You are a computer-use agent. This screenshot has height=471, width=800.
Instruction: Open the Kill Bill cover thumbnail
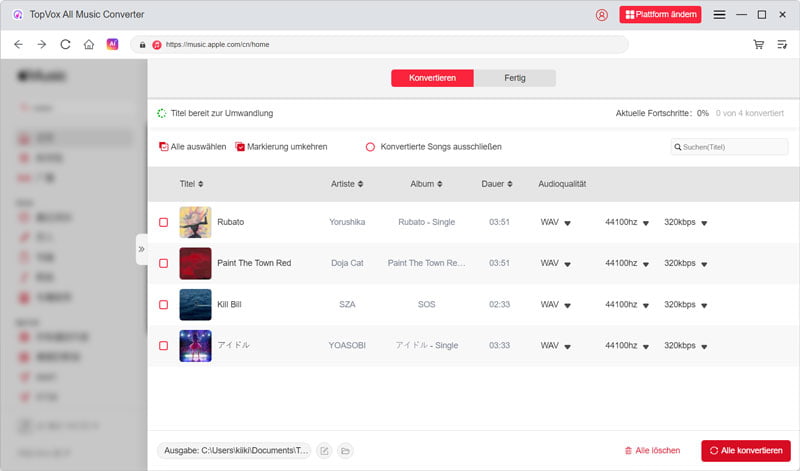tap(195, 305)
